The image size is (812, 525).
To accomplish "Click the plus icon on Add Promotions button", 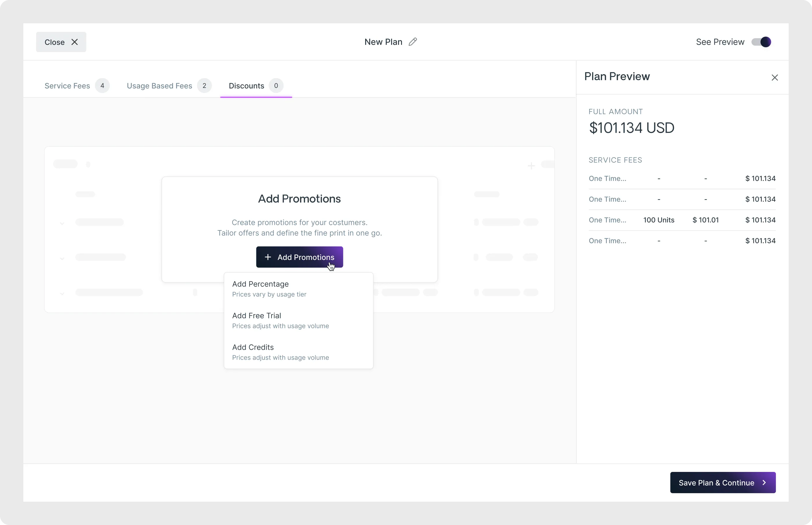I will (268, 257).
